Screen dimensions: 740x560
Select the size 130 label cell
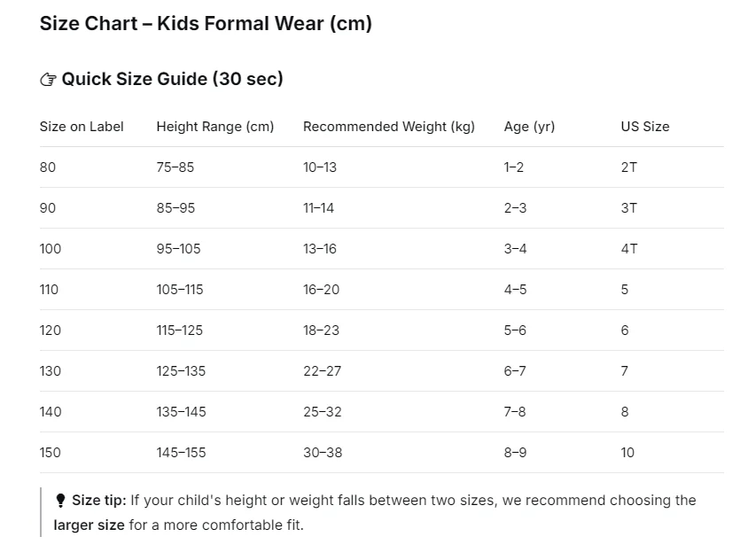[x=50, y=370]
